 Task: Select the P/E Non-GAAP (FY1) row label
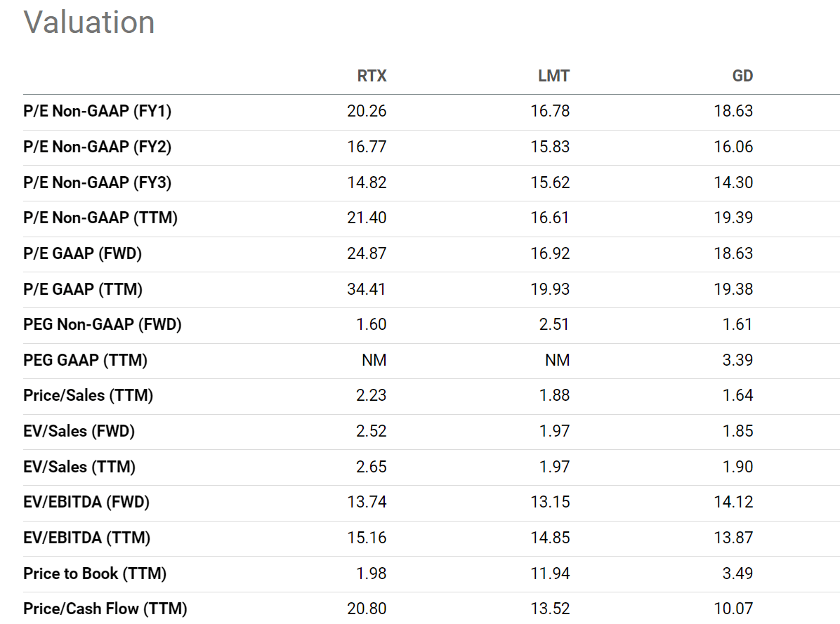[x=97, y=112]
